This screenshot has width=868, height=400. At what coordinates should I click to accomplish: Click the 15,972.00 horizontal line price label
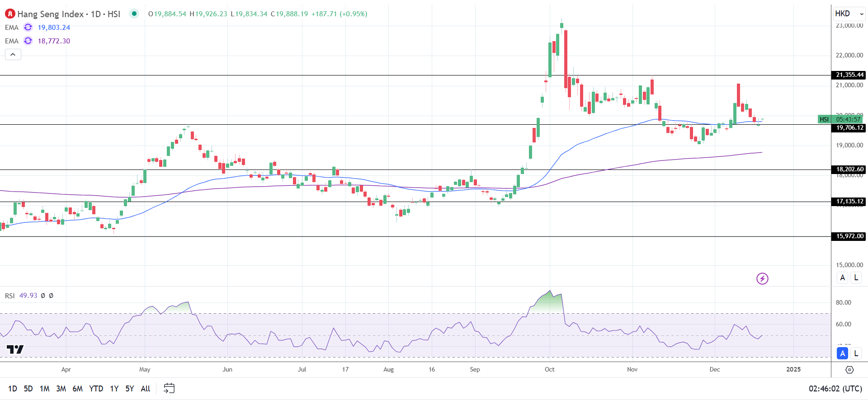point(849,236)
